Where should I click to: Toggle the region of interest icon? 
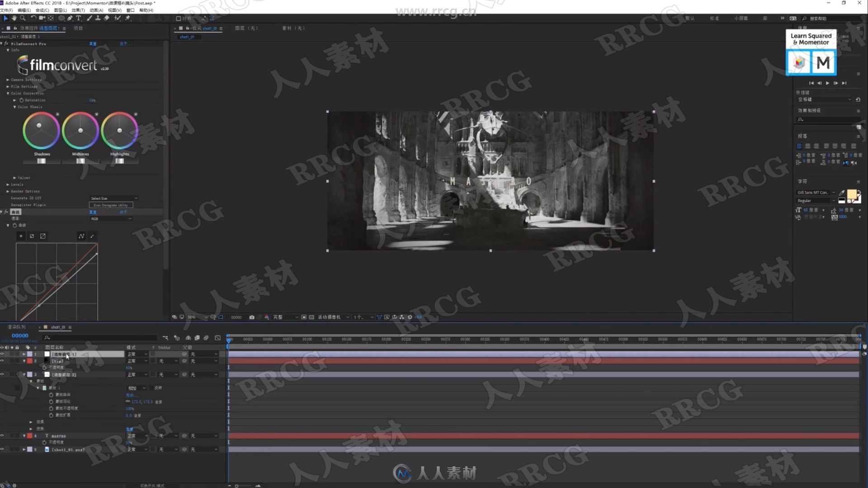tap(304, 317)
